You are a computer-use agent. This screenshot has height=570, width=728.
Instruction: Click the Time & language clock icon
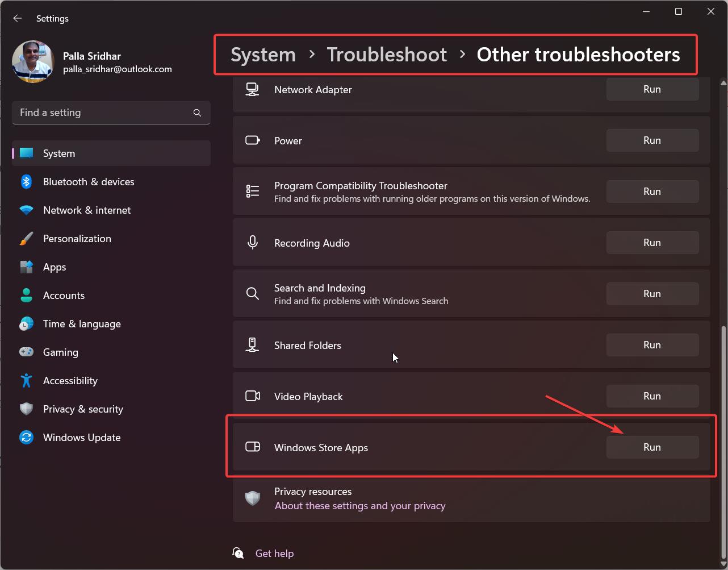26,323
